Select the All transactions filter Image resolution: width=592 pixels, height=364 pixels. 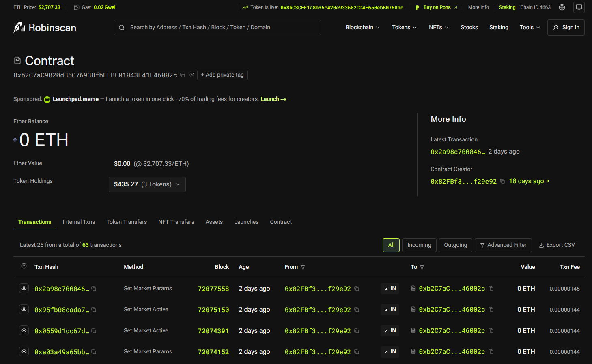coord(391,245)
